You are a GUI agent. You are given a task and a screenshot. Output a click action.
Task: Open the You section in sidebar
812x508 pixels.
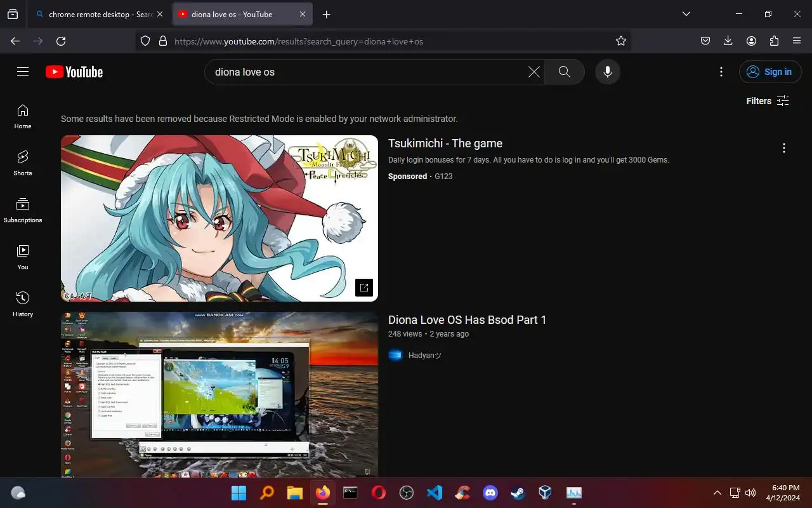pyautogui.click(x=23, y=258)
